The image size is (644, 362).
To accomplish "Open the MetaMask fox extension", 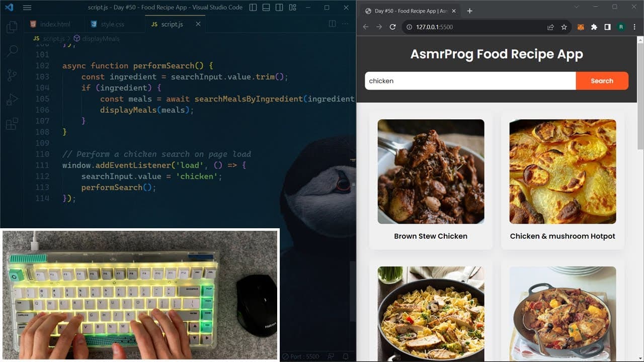I will click(581, 27).
